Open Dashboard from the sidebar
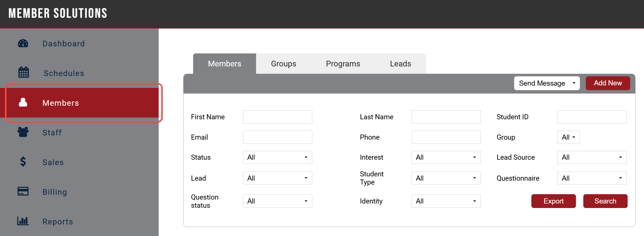The image size is (644, 236). pos(79,44)
